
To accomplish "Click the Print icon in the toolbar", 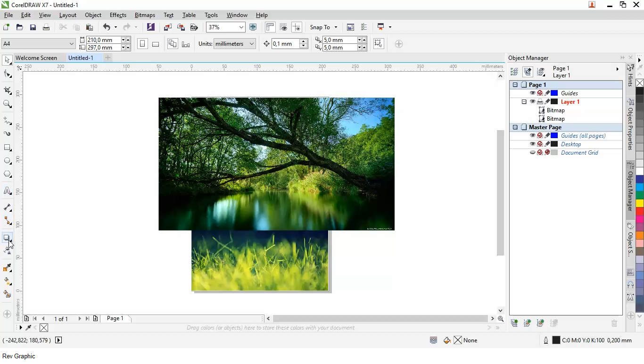I will click(46, 27).
